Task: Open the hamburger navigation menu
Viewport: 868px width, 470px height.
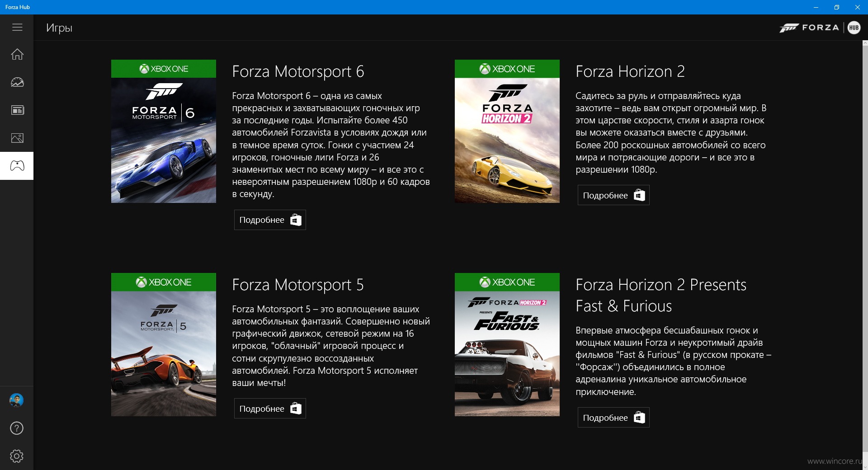Action: pyautogui.click(x=17, y=28)
